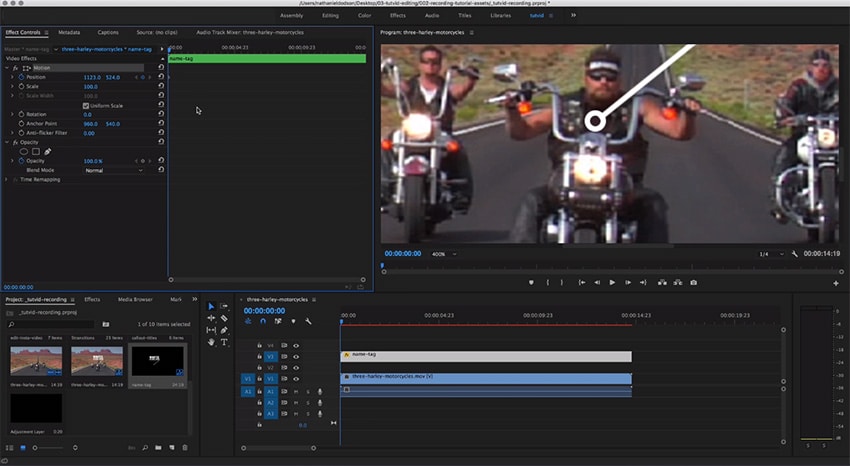Open the 400% zoom level dropdown
Image resolution: width=850 pixels, height=466 pixels.
pyautogui.click(x=445, y=254)
